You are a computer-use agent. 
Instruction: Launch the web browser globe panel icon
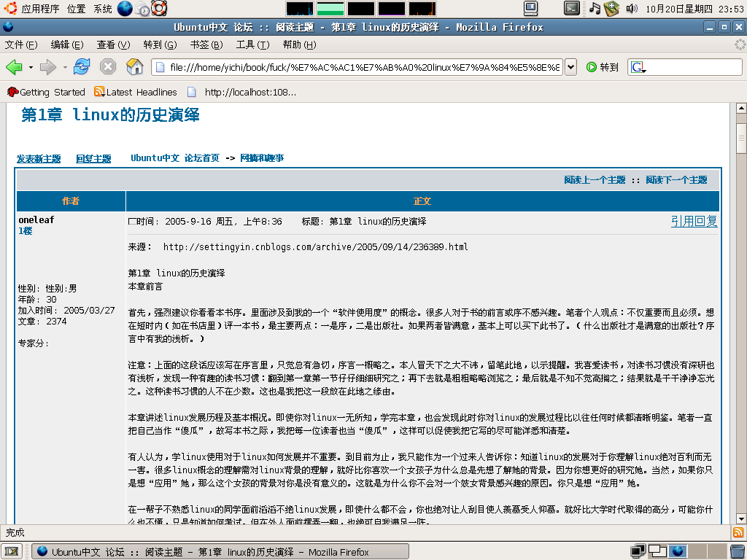pyautogui.click(x=125, y=9)
